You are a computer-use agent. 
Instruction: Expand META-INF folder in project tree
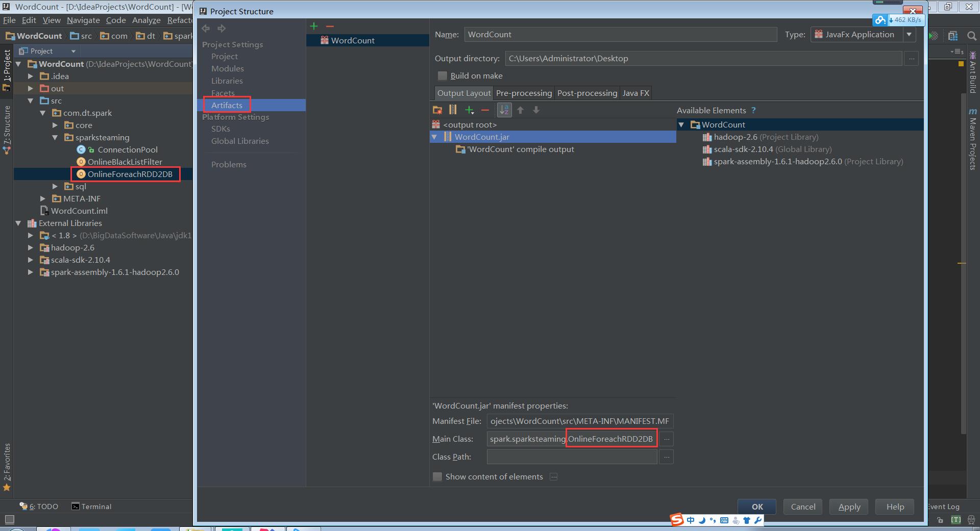click(43, 199)
